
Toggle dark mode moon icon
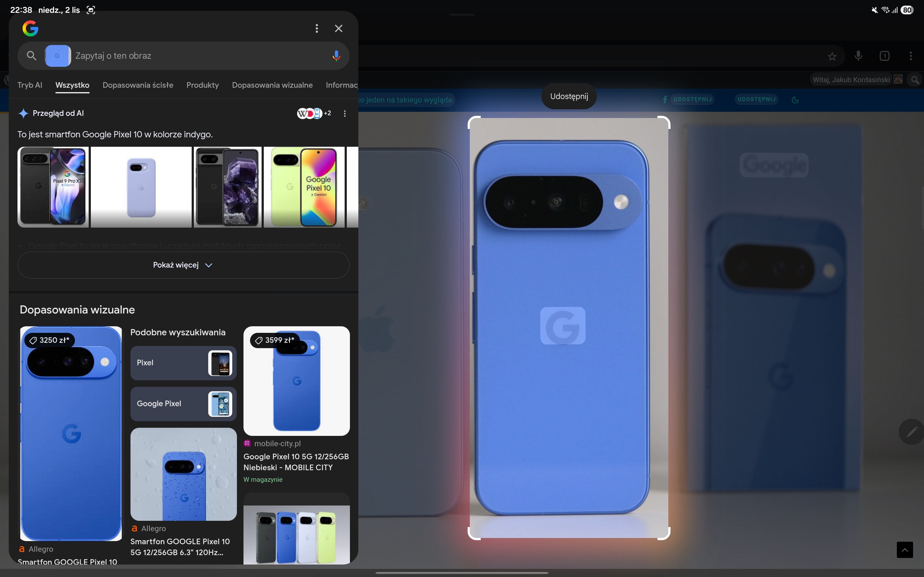(795, 100)
